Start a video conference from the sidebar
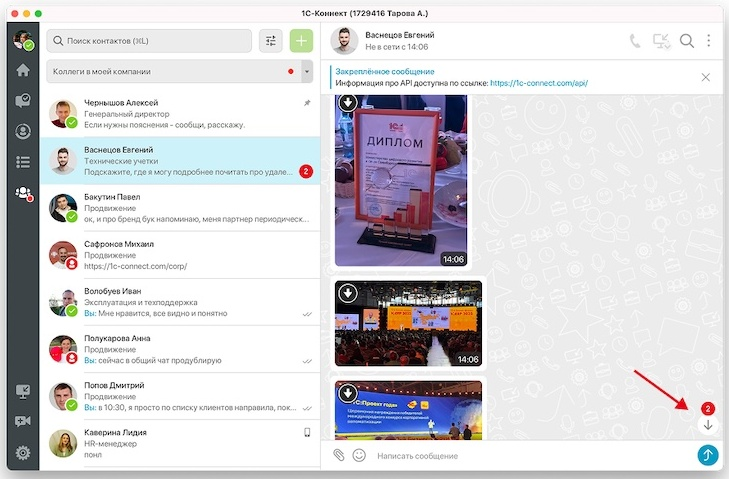The height and width of the screenshot is (479, 729). coord(22,421)
